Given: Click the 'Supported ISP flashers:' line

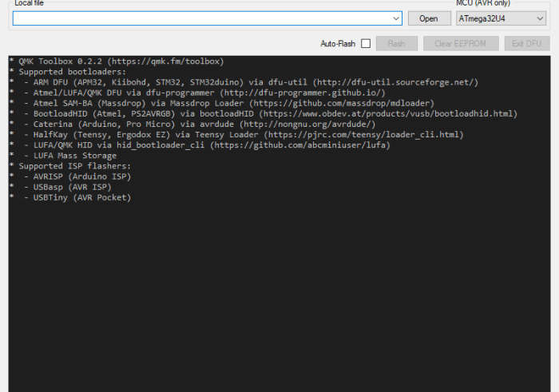Looking at the screenshot, I should pyautogui.click(x=70, y=166).
